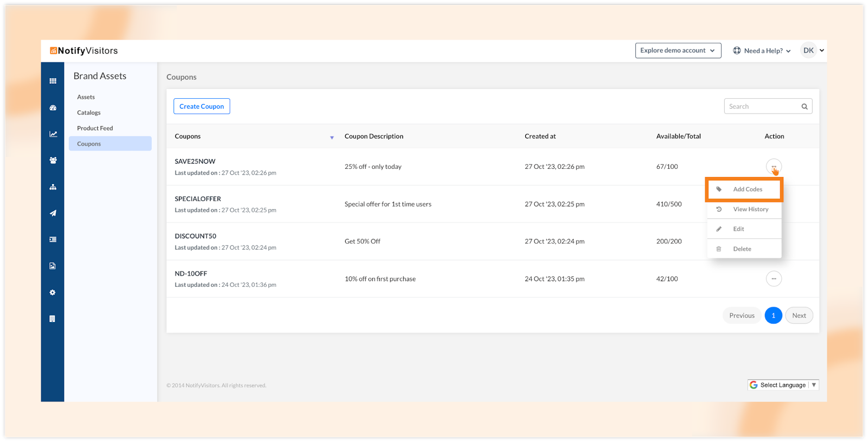This screenshot has height=442, width=868.
Task: Open the apps grid icon in sidebar
Action: click(53, 81)
